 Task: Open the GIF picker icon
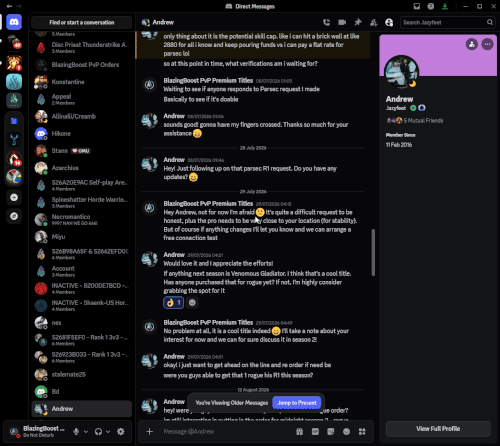(x=315, y=431)
